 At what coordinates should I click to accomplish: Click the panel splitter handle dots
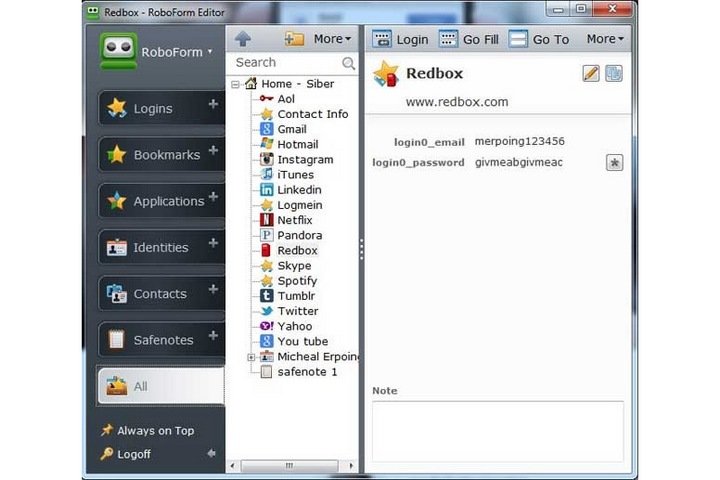click(361, 249)
